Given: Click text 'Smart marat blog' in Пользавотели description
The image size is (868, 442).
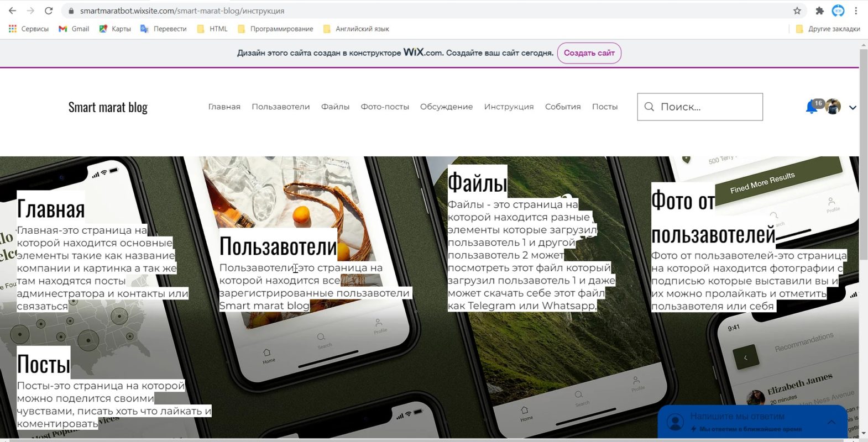Looking at the screenshot, I should [x=264, y=306].
